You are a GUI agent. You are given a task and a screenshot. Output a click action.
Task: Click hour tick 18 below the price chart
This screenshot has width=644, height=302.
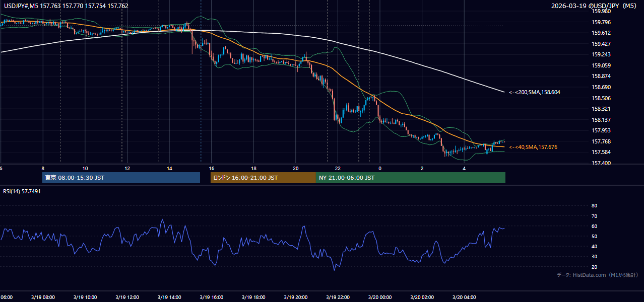click(253, 169)
